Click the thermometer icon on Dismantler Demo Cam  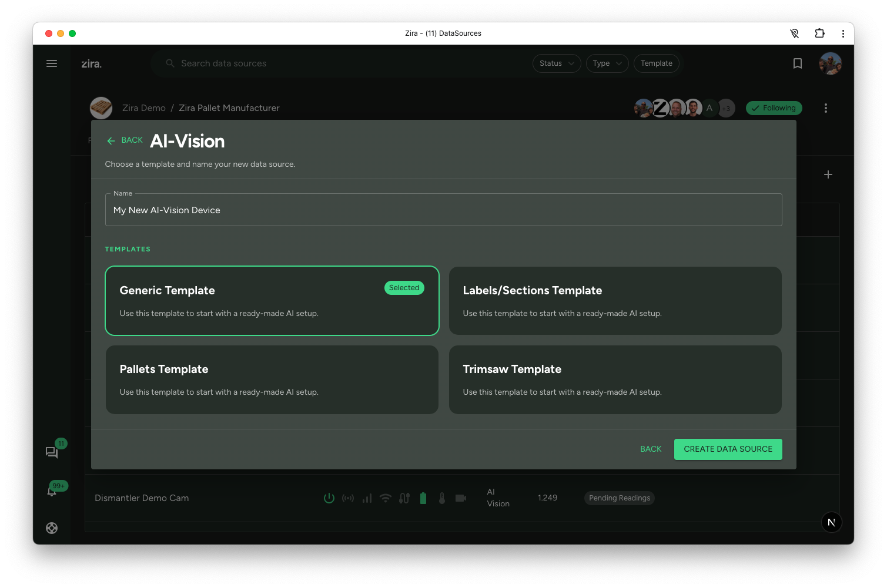point(442,498)
